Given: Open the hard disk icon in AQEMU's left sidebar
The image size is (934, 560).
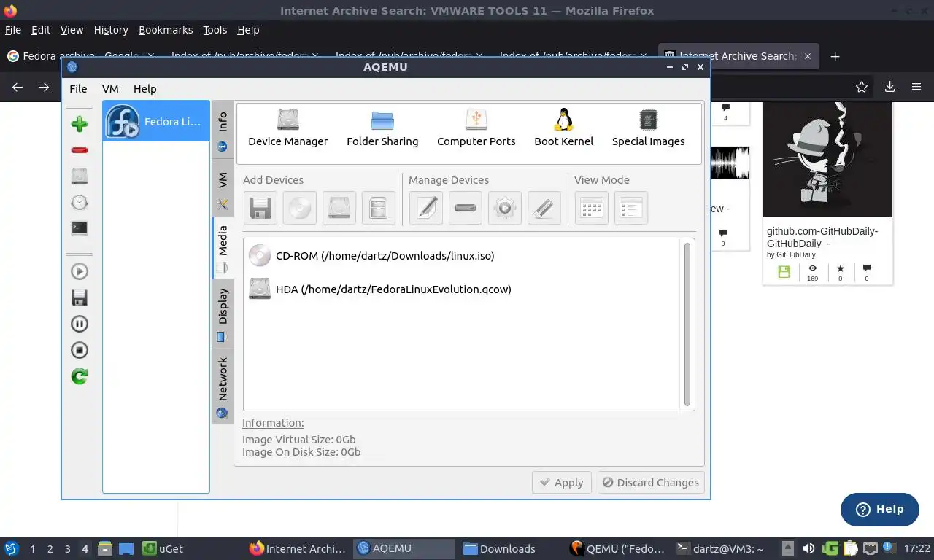Looking at the screenshot, I should pos(80,176).
